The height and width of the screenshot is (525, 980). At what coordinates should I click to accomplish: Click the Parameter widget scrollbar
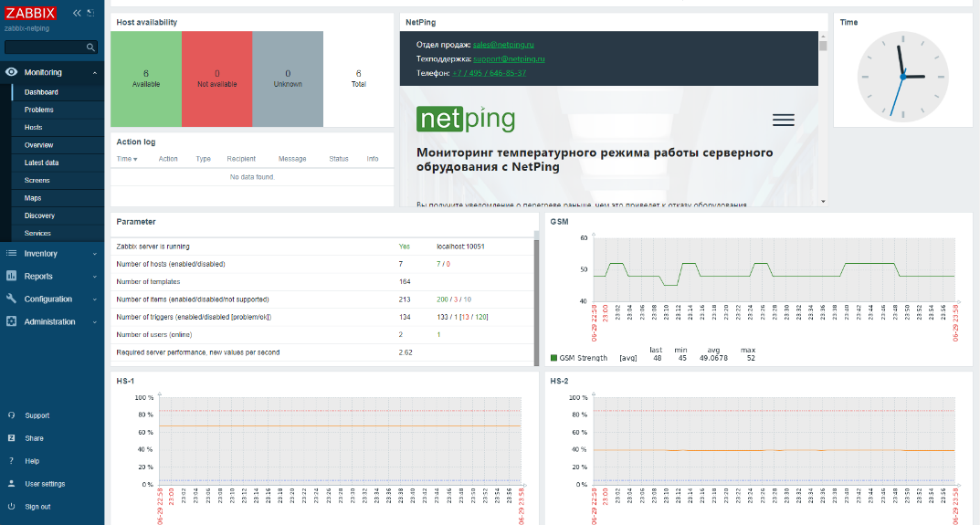[536, 302]
